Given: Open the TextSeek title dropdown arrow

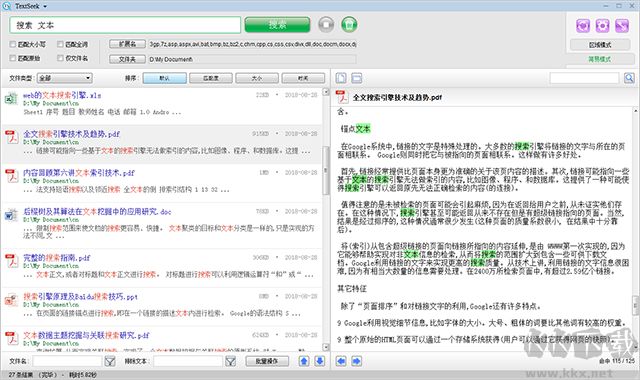Looking at the screenshot, I should (x=45, y=7).
